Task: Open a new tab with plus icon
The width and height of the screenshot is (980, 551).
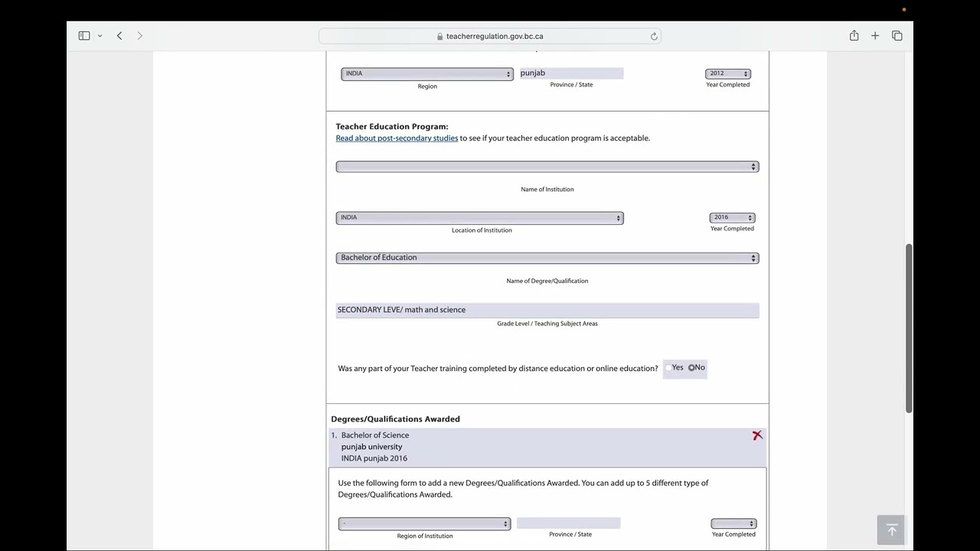Action: [875, 36]
